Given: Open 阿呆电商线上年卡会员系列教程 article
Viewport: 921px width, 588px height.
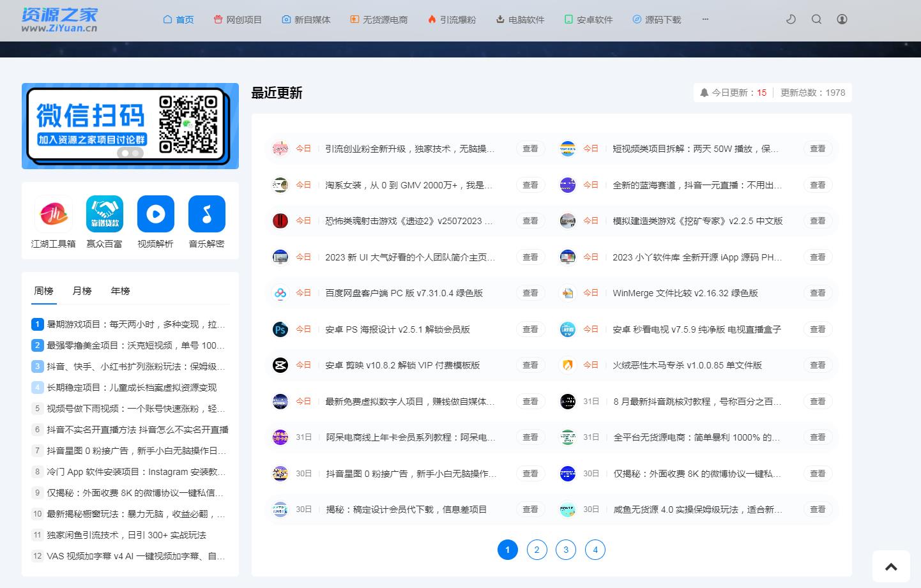Looking at the screenshot, I should pyautogui.click(x=411, y=437).
